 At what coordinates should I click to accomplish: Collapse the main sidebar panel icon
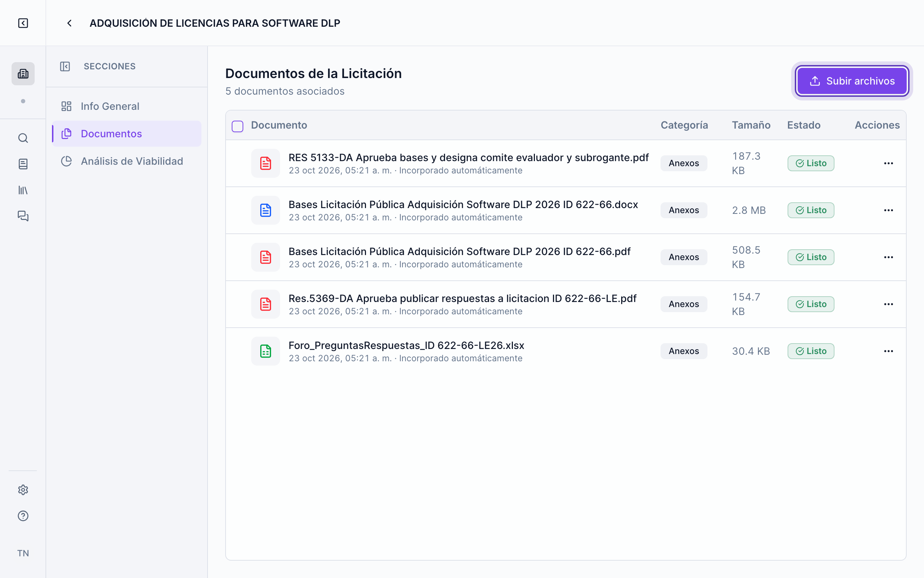[x=23, y=23]
